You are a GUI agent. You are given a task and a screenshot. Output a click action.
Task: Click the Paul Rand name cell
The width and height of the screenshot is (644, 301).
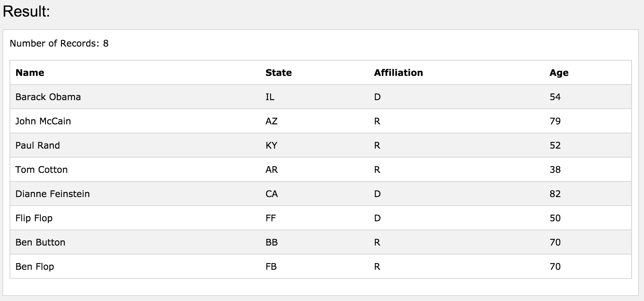click(x=38, y=145)
